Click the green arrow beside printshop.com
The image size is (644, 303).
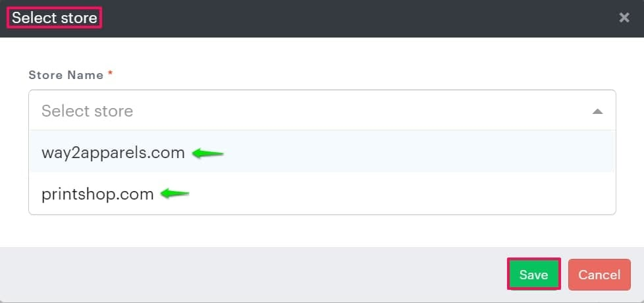174,194
